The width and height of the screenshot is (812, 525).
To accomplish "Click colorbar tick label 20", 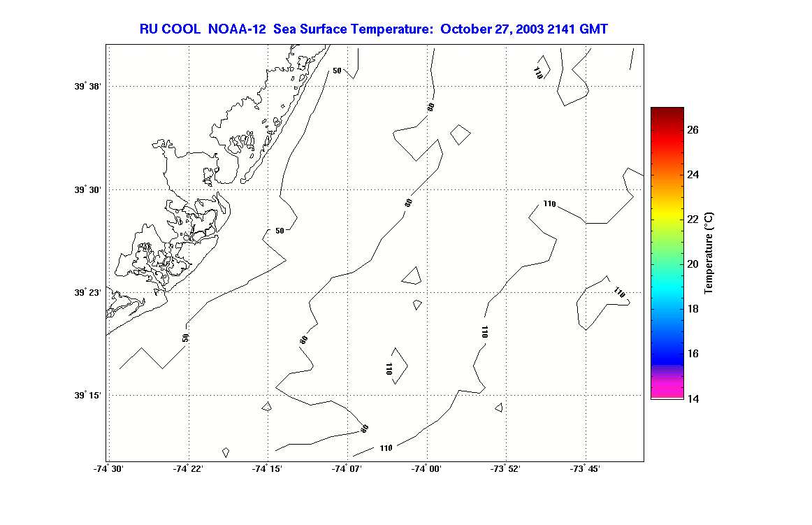I will pyautogui.click(x=693, y=264).
